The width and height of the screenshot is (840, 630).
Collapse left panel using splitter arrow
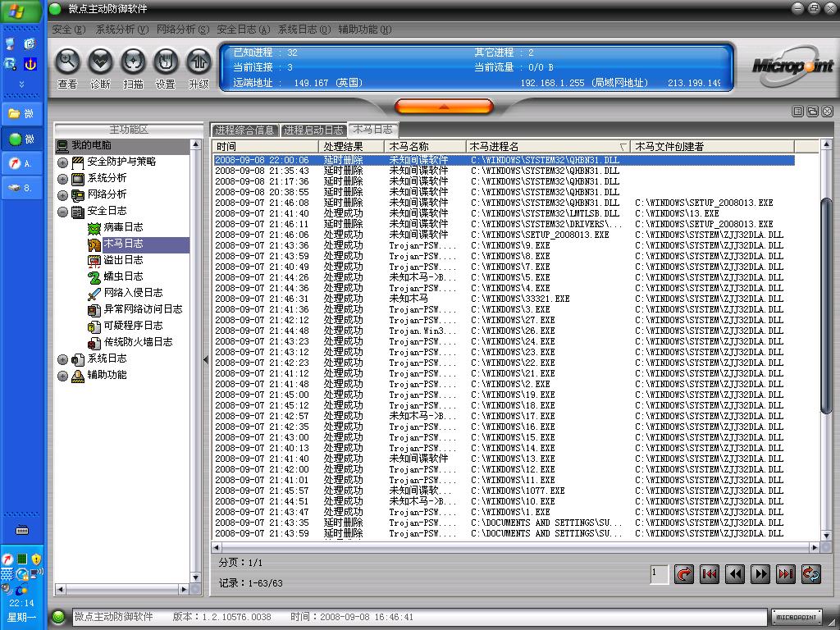206,360
